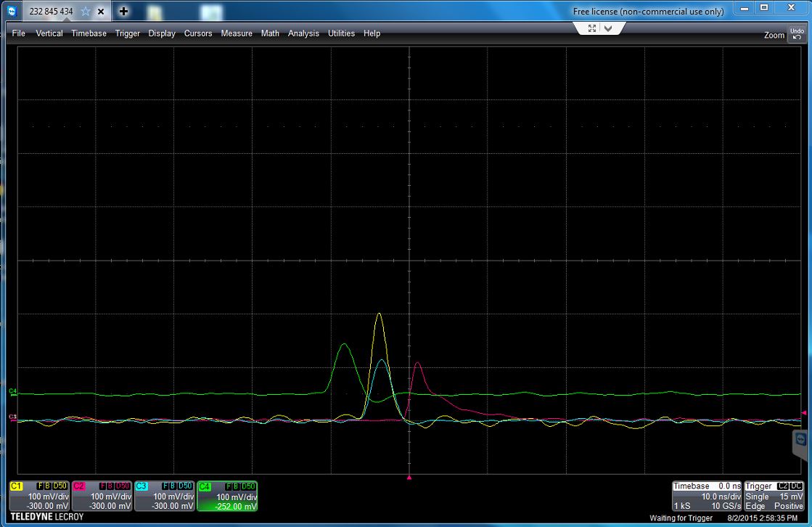The height and width of the screenshot is (527, 812).
Task: Open the Vertical menu
Action: pyautogui.click(x=49, y=33)
